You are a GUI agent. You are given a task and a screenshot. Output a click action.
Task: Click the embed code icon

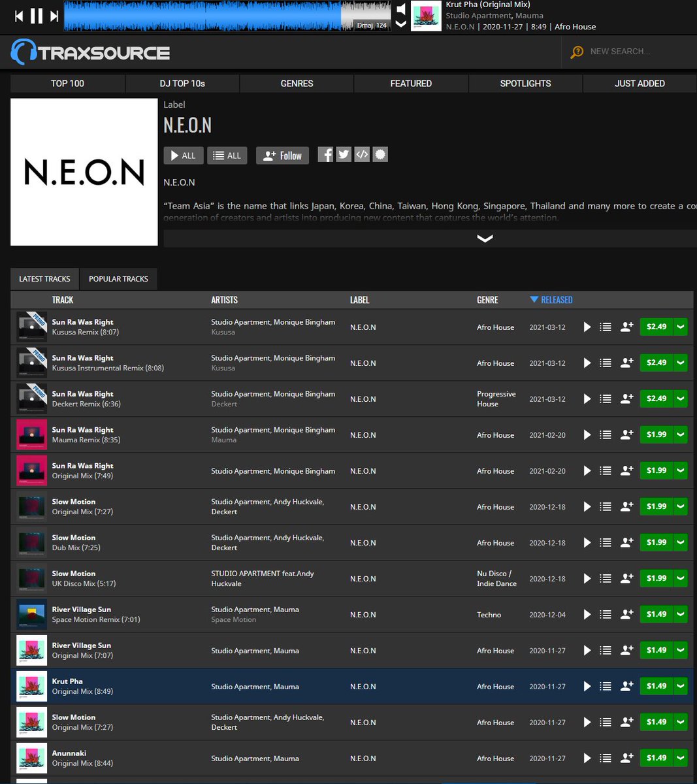tap(362, 154)
